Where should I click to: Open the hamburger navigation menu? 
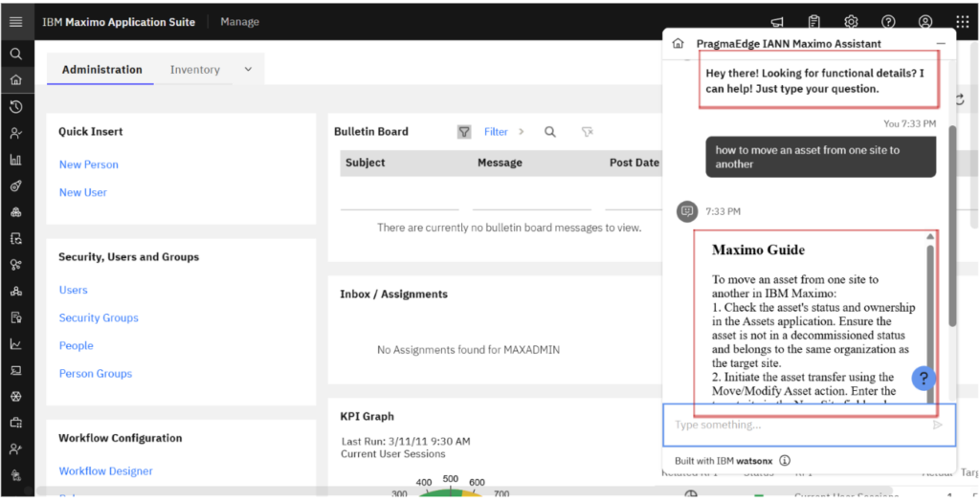coord(15,22)
